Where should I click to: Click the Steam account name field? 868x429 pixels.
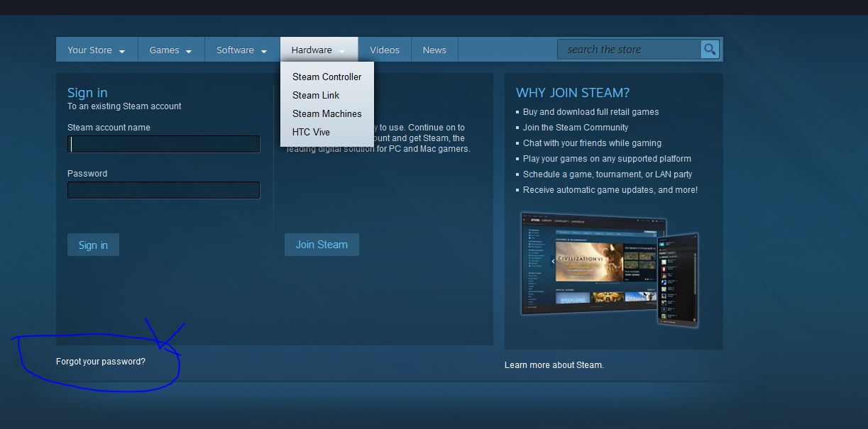(164, 144)
